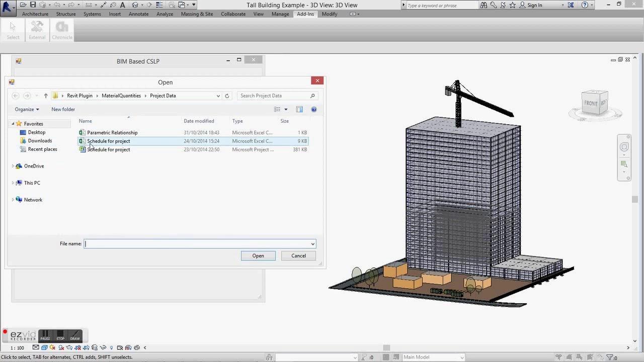Click the Up one level arrow in Open dialog
Screen dimensions: 644x362
[x=45, y=96]
